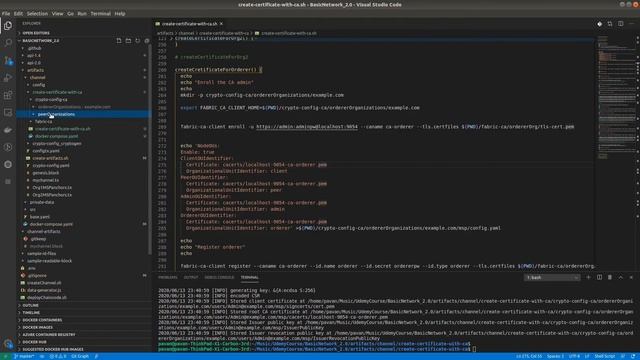
Task: Click the code minimap on the right edge
Action: [616, 98]
